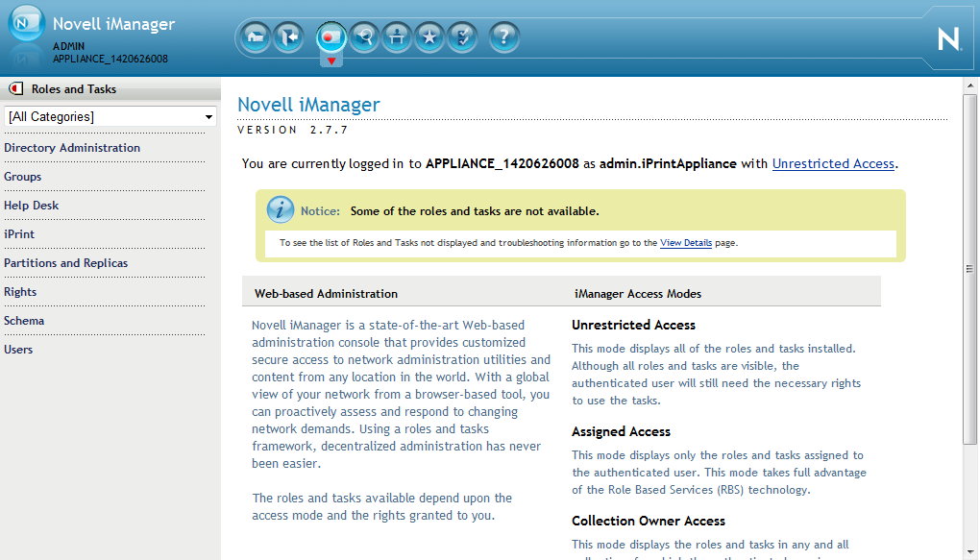Click the Assigned Access heading

621,432
